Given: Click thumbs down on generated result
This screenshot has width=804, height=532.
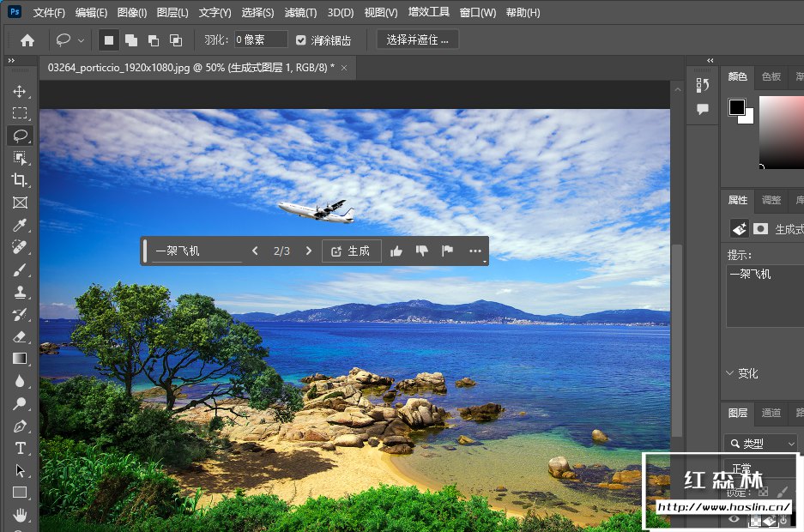Looking at the screenshot, I should 421,251.
